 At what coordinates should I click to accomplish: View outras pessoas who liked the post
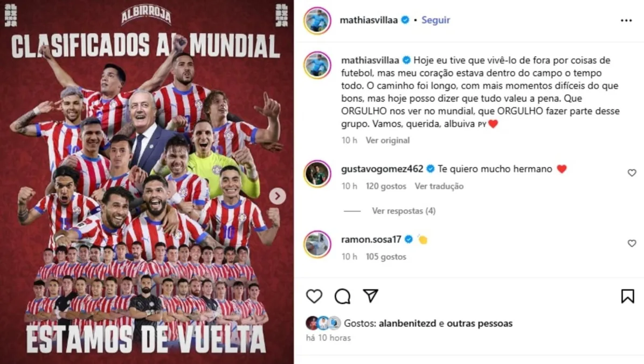(x=480, y=324)
